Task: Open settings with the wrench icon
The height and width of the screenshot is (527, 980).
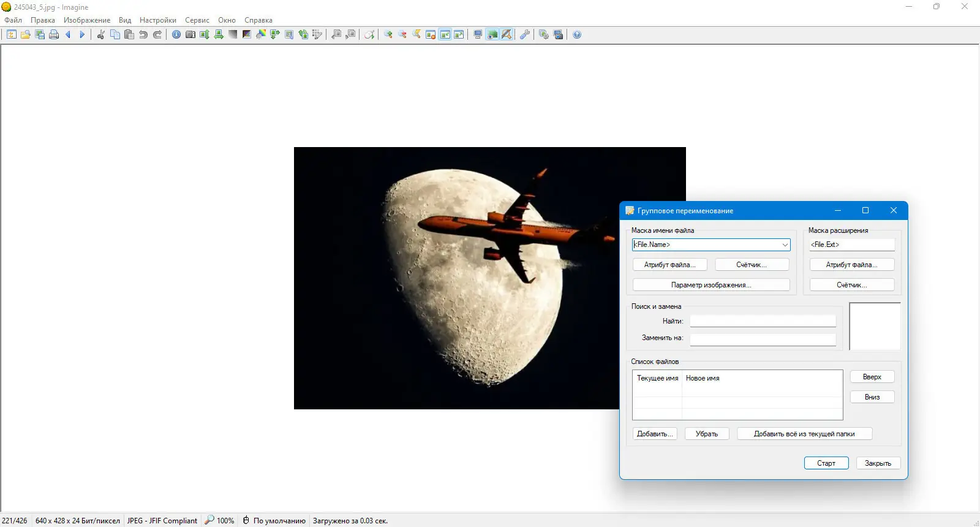Action: (x=525, y=35)
